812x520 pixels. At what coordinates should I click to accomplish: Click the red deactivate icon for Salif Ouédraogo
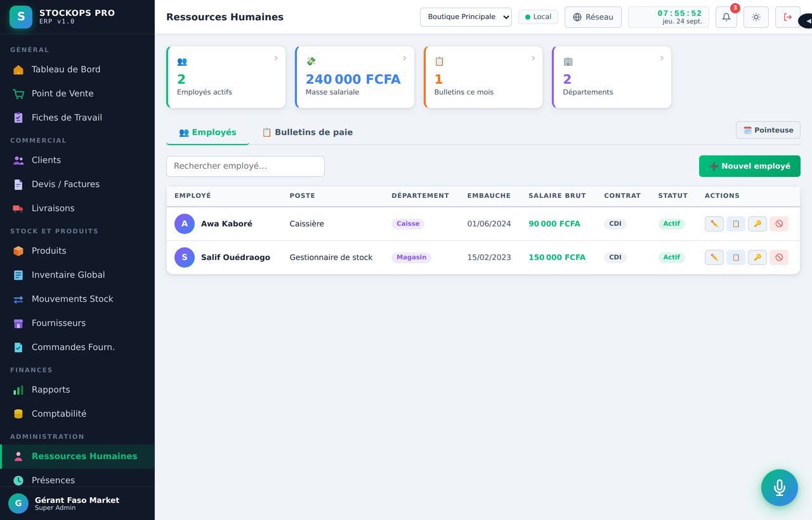tap(779, 257)
